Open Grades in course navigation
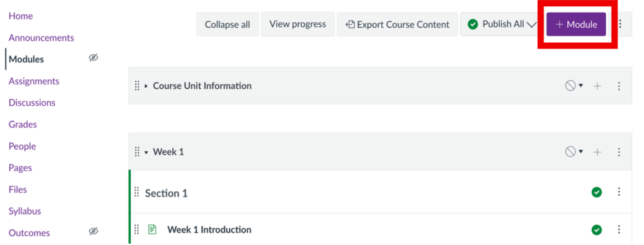Image resolution: width=644 pixels, height=245 pixels. coord(23,124)
